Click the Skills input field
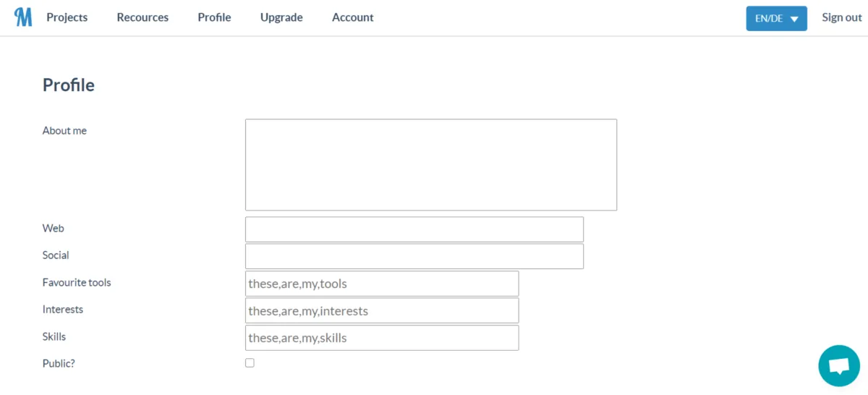 381,338
